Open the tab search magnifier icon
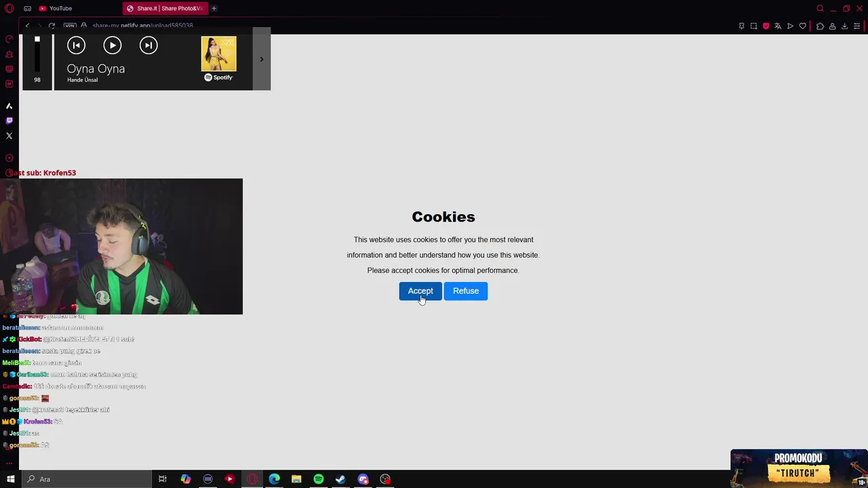The image size is (868, 488). click(x=820, y=8)
